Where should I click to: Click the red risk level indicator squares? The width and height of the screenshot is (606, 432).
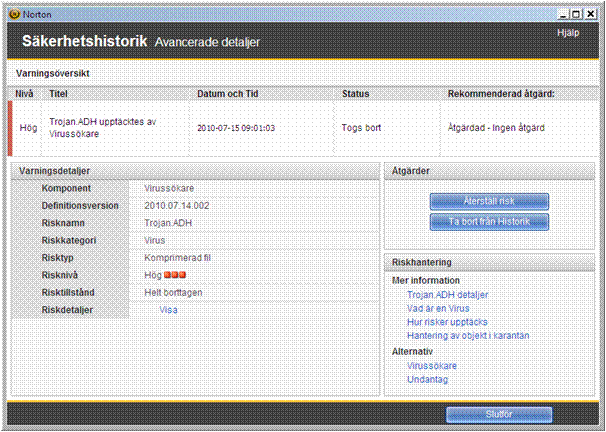point(175,275)
